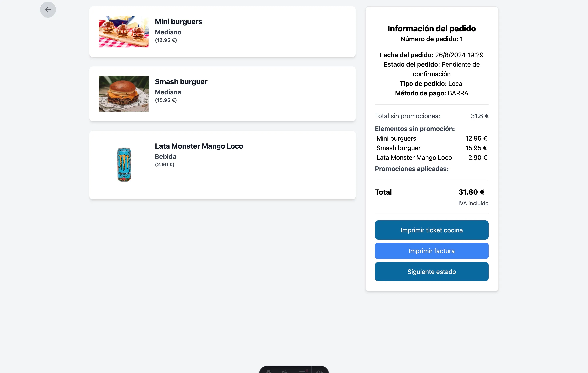Click the Monster Mango Loco can image
This screenshot has height=373, width=588.
point(124,165)
